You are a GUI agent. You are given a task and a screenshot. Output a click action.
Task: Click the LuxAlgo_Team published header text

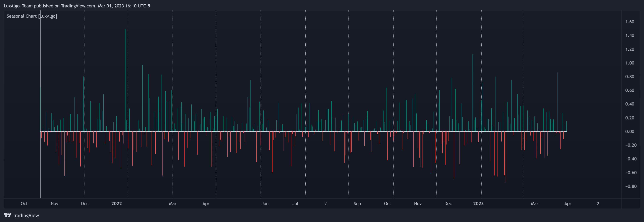click(77, 6)
